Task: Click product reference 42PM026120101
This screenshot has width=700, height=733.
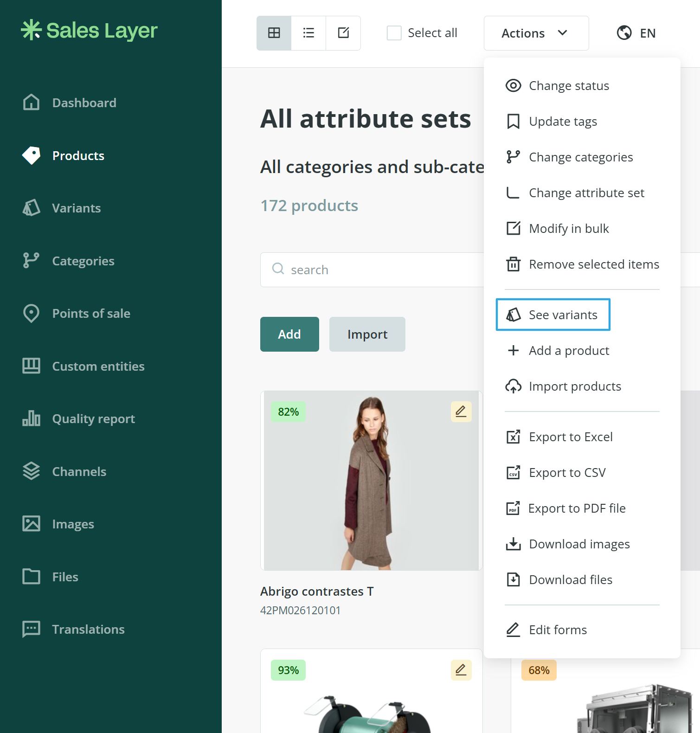Action: tap(300, 610)
